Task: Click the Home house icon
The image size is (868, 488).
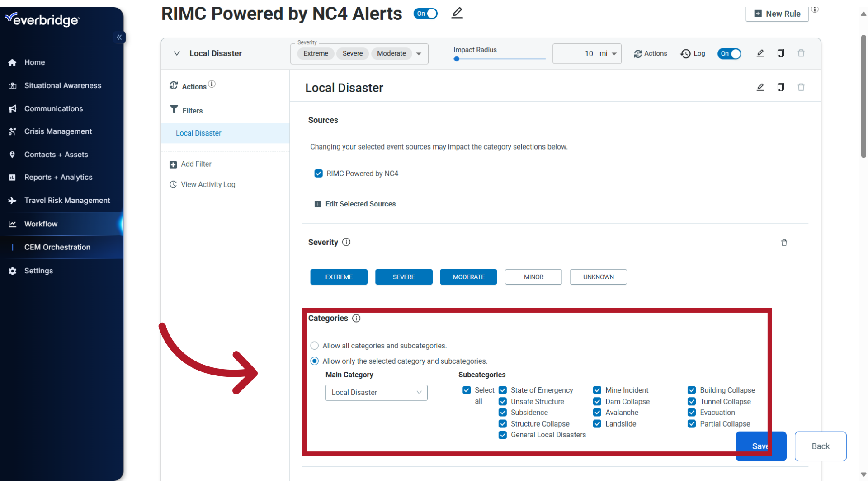Action: (12, 62)
